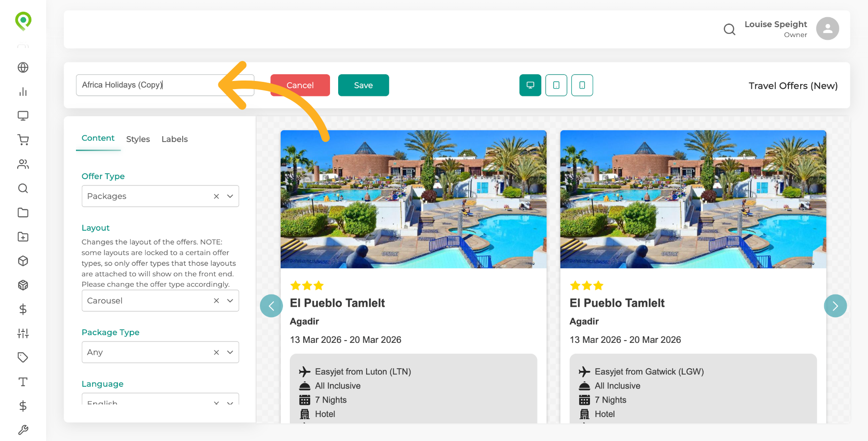Click the tag icon in sidebar
The width and height of the screenshot is (868, 441).
coord(23,357)
